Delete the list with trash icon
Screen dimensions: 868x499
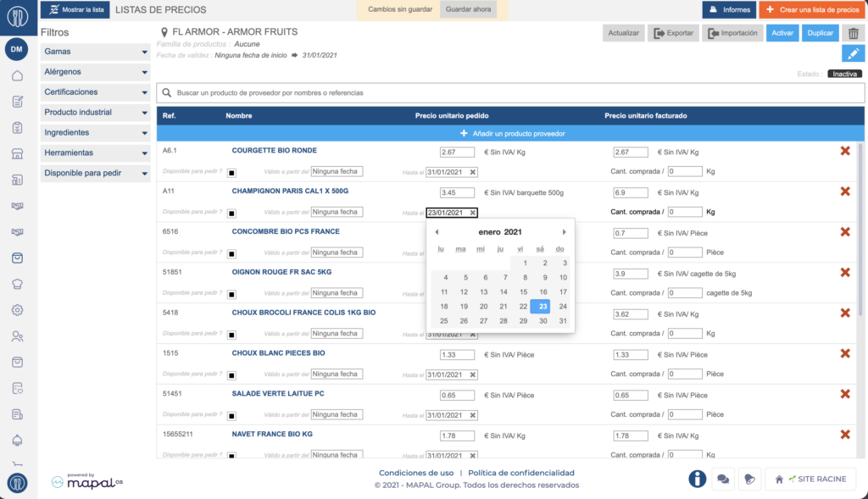853,33
